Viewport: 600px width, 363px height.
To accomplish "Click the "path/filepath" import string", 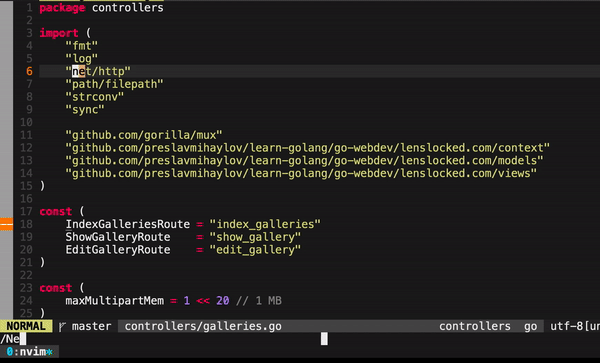I will pyautogui.click(x=114, y=84).
